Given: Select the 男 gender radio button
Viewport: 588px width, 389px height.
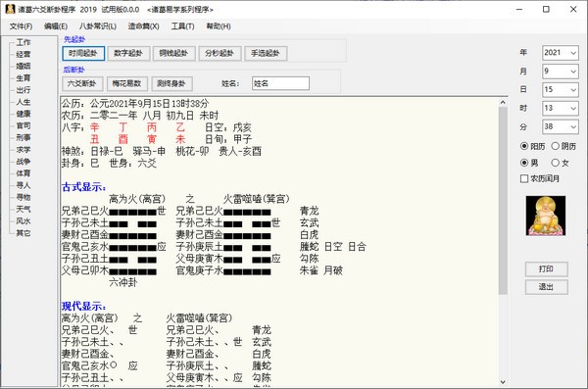Looking at the screenshot, I should coord(529,163).
